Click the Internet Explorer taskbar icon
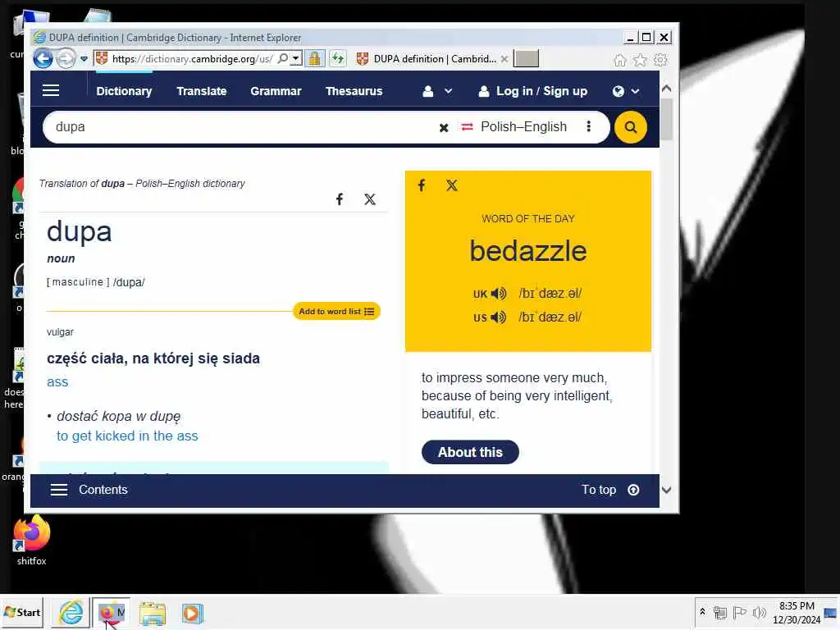The width and height of the screenshot is (840, 630). (x=71, y=612)
